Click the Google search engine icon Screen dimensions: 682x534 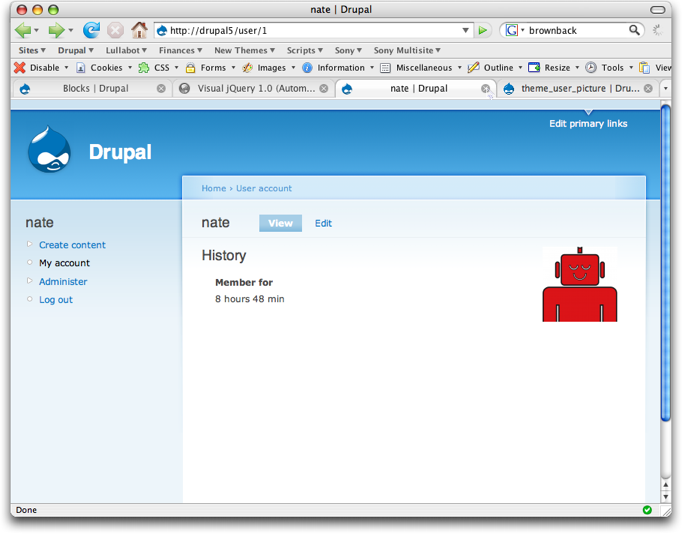[512, 30]
